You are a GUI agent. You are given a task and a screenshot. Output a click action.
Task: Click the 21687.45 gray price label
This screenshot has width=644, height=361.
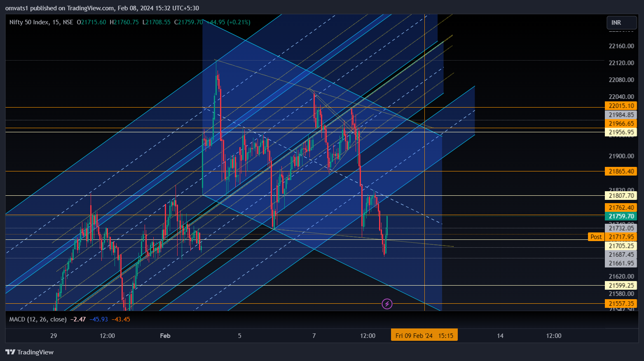point(621,255)
